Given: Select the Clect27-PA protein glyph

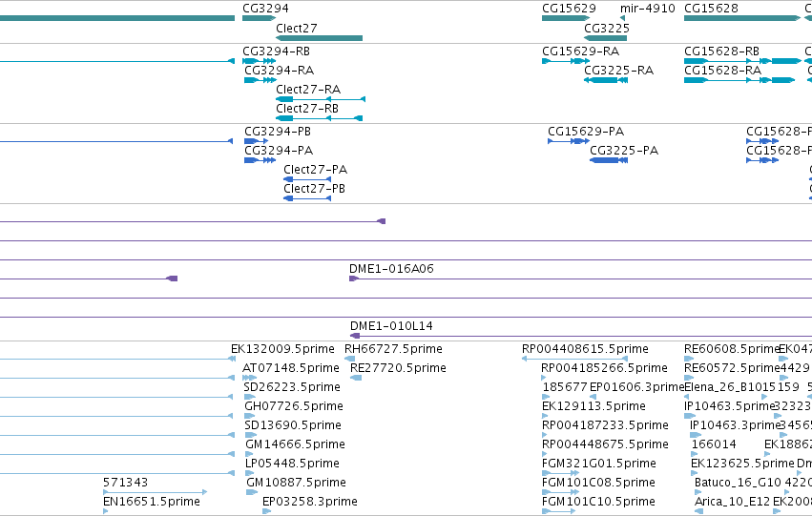Looking at the screenshot, I should pyautogui.click(x=307, y=179).
